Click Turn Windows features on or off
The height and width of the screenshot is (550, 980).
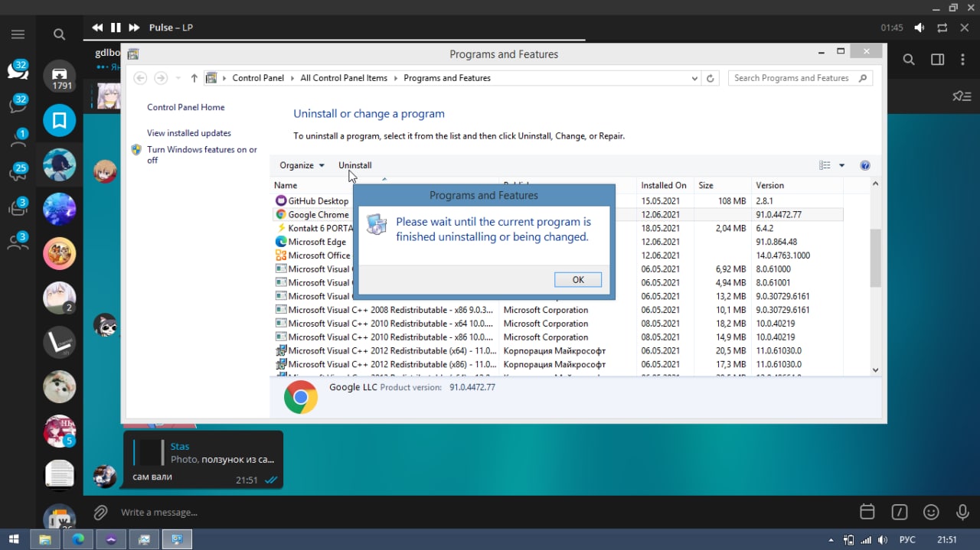pyautogui.click(x=202, y=155)
